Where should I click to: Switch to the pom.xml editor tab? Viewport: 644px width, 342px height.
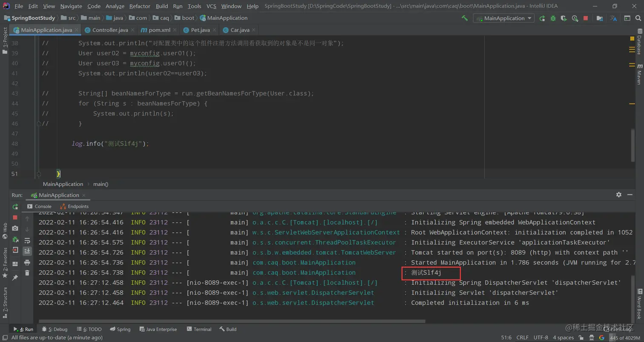coord(159,30)
